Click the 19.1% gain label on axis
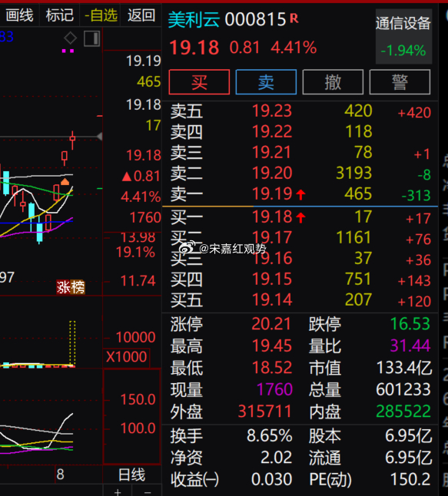The width and height of the screenshot is (448, 496). pyautogui.click(x=135, y=253)
